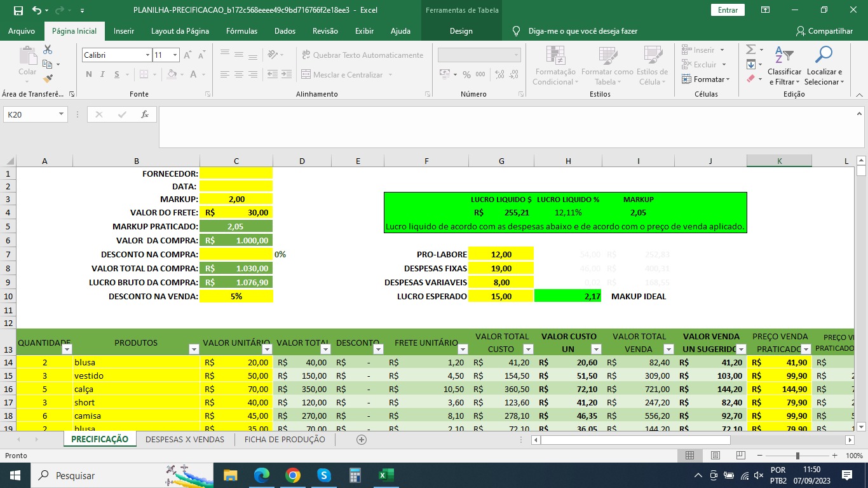The height and width of the screenshot is (488, 868).
Task: Open filter dropdown for PRODUTOS column
Action: click(x=194, y=349)
